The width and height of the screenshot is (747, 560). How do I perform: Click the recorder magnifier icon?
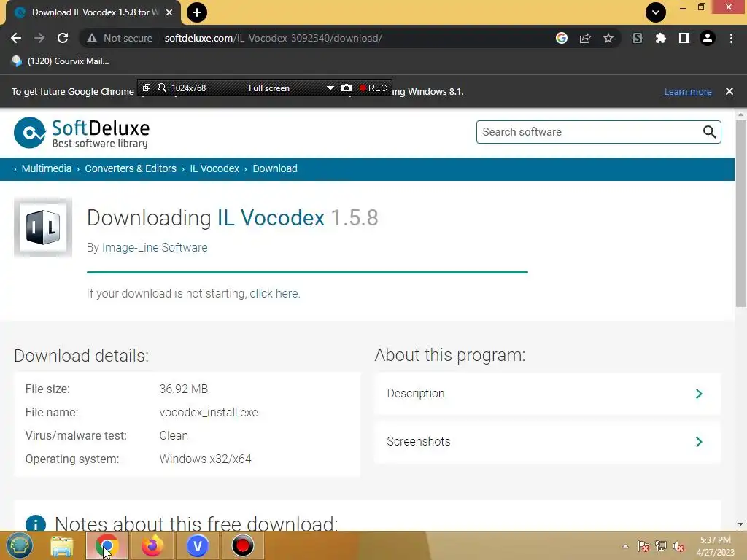point(162,87)
